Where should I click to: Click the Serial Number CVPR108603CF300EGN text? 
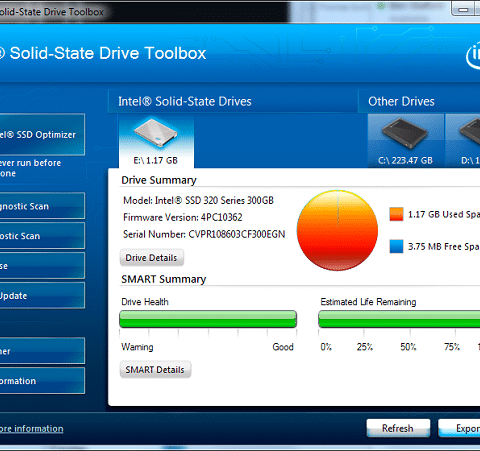(204, 234)
